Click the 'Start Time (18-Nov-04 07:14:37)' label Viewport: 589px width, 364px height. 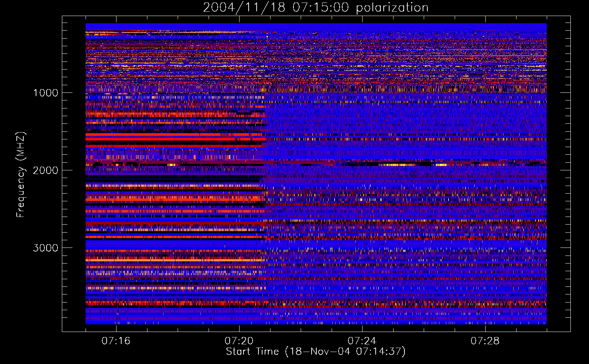pos(316,352)
